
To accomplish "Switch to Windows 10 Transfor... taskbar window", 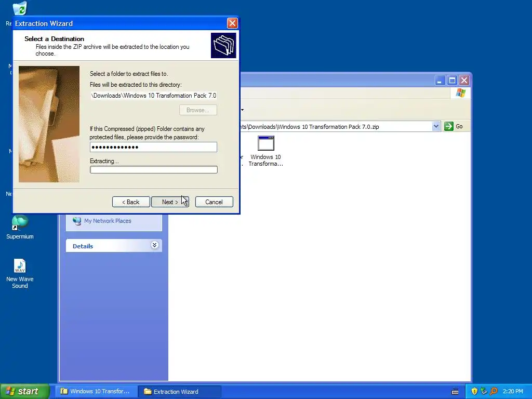I will pyautogui.click(x=96, y=391).
